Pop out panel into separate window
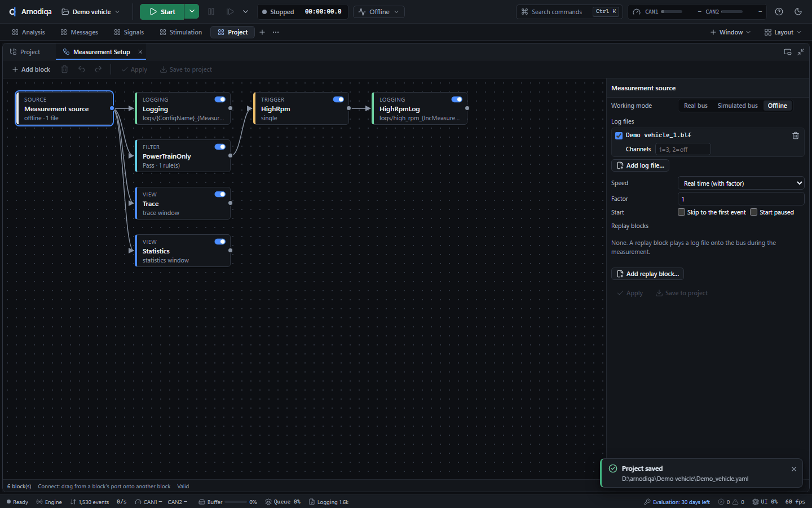 [788, 52]
